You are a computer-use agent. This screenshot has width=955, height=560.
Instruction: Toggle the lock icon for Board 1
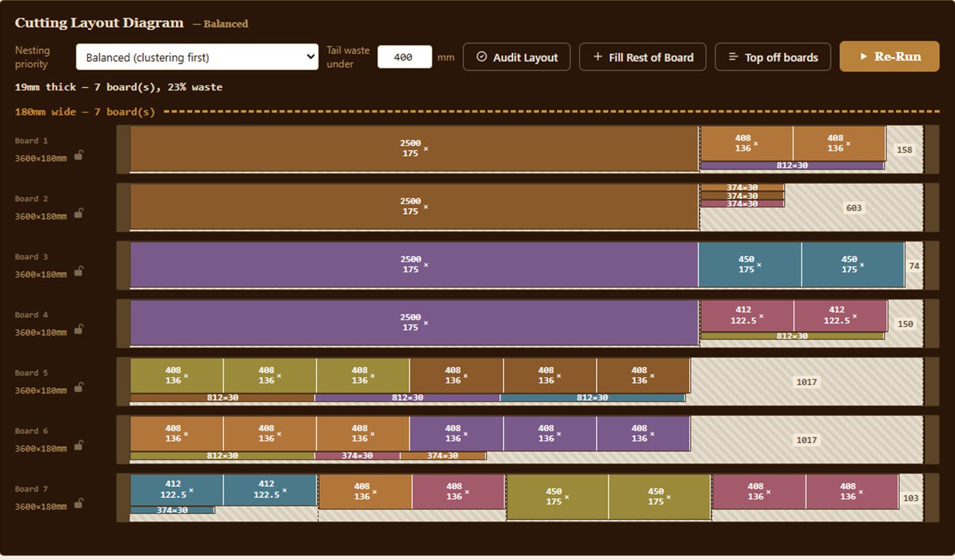[x=78, y=156]
